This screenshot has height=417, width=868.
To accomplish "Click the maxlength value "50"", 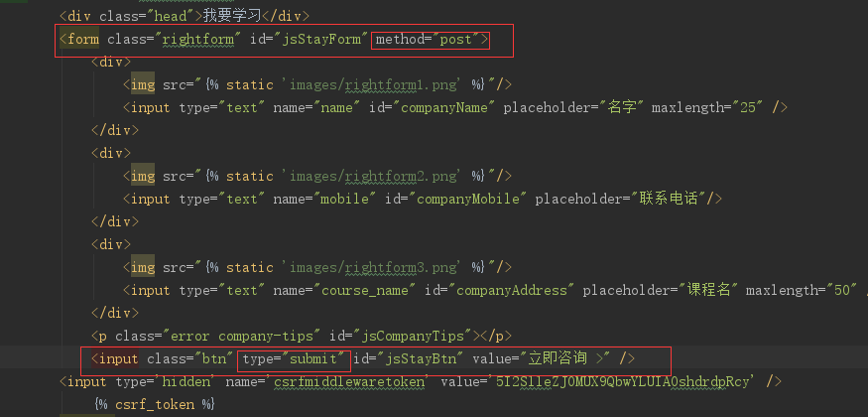I will [x=842, y=290].
